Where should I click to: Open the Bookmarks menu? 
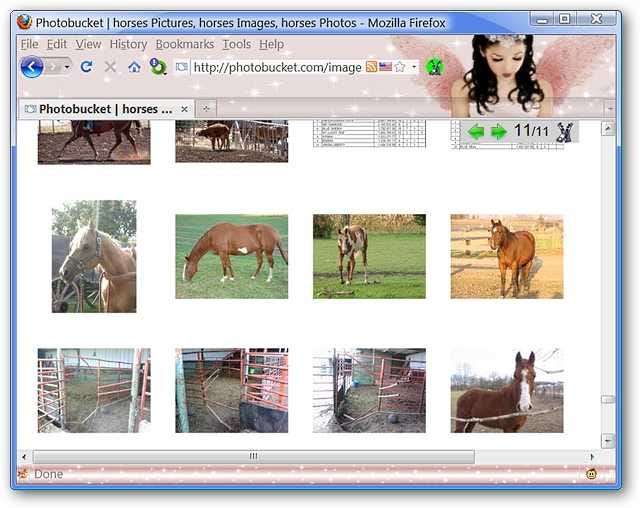(x=184, y=44)
